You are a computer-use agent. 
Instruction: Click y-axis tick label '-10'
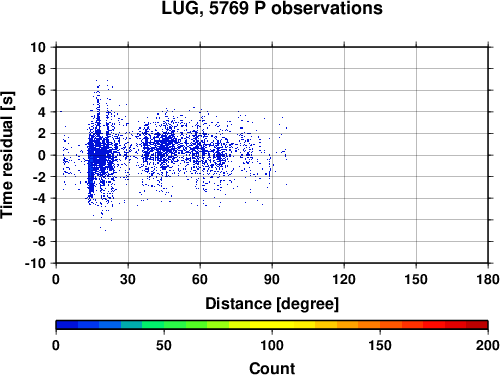36,263
